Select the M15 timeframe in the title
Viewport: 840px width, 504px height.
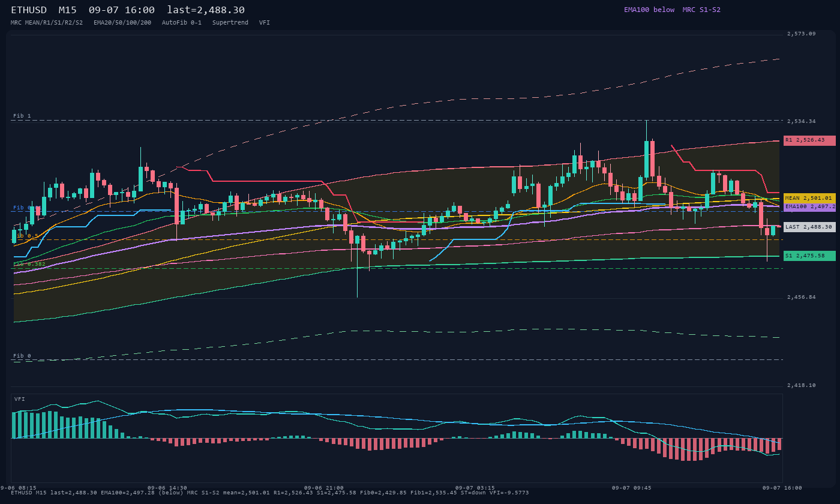pyautogui.click(x=68, y=10)
